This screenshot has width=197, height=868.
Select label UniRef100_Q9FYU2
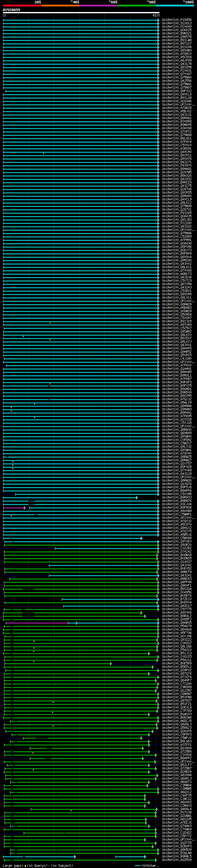pyautogui.click(x=176, y=91)
